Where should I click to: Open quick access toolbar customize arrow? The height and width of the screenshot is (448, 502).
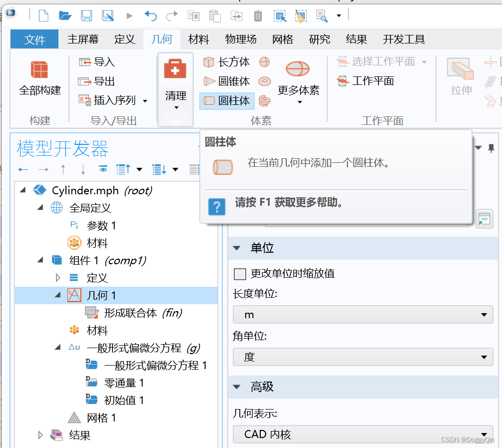tap(339, 15)
